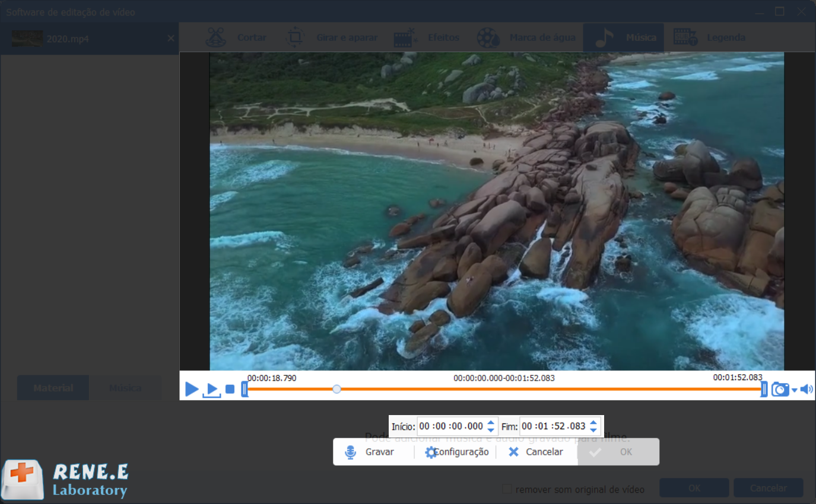Image resolution: width=816 pixels, height=504 pixels.
Task: Open the Cortar (cut) tool tab
Action: click(236, 37)
